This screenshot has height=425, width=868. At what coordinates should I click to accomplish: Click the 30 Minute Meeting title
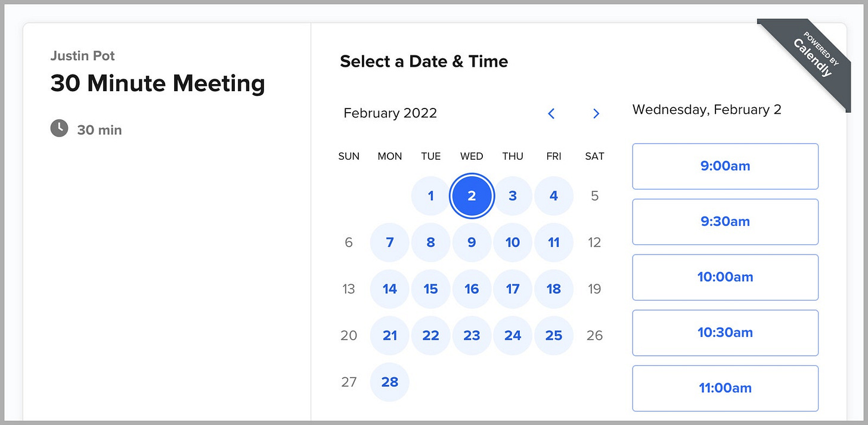(x=157, y=83)
